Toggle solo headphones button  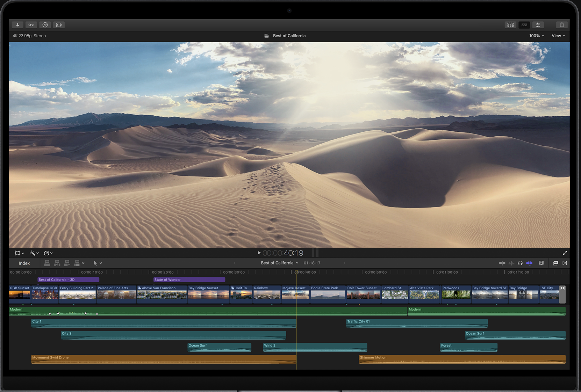pyautogui.click(x=520, y=263)
